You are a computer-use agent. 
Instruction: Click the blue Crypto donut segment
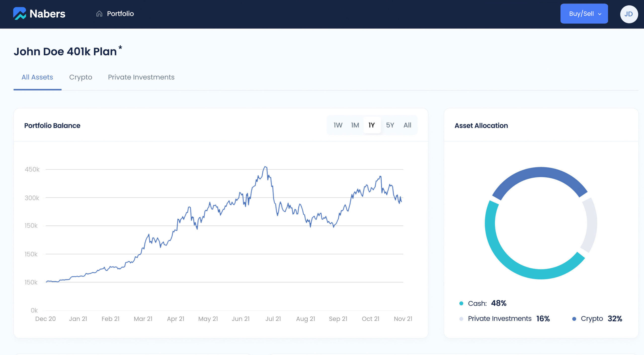click(x=541, y=172)
